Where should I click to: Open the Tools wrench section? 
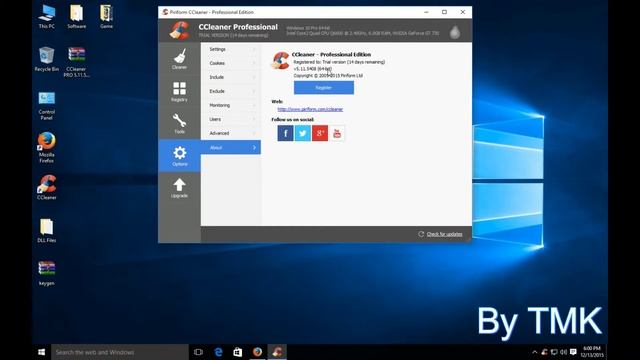coord(179,123)
